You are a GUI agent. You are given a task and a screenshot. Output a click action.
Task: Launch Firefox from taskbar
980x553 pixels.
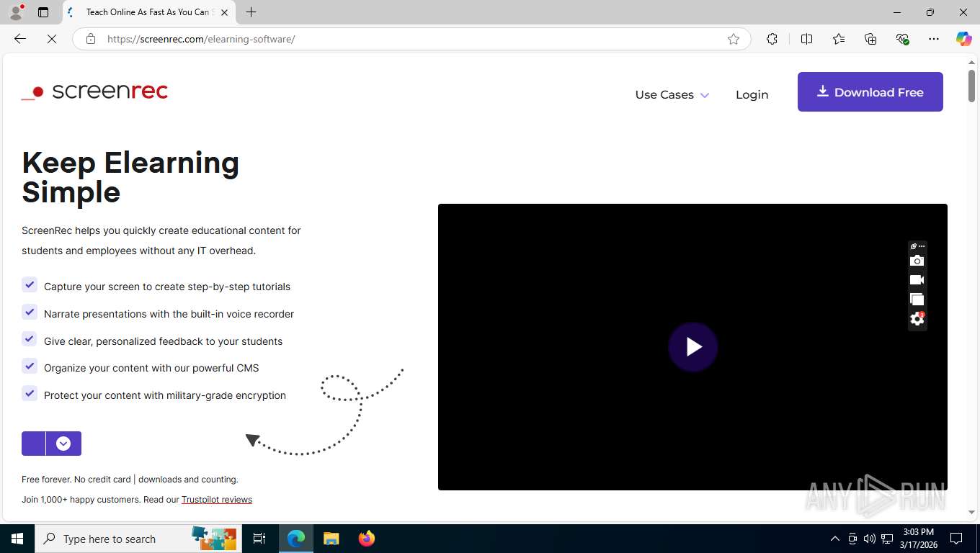367,539
